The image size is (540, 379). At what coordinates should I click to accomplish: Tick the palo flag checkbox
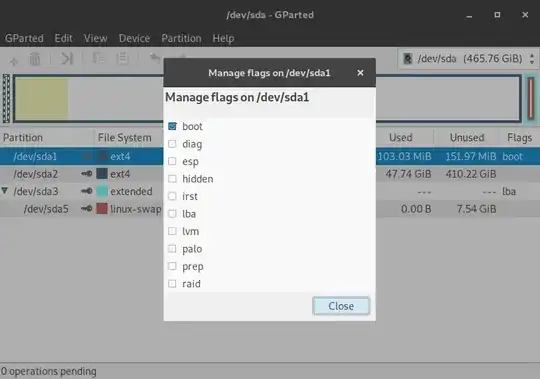(172, 249)
